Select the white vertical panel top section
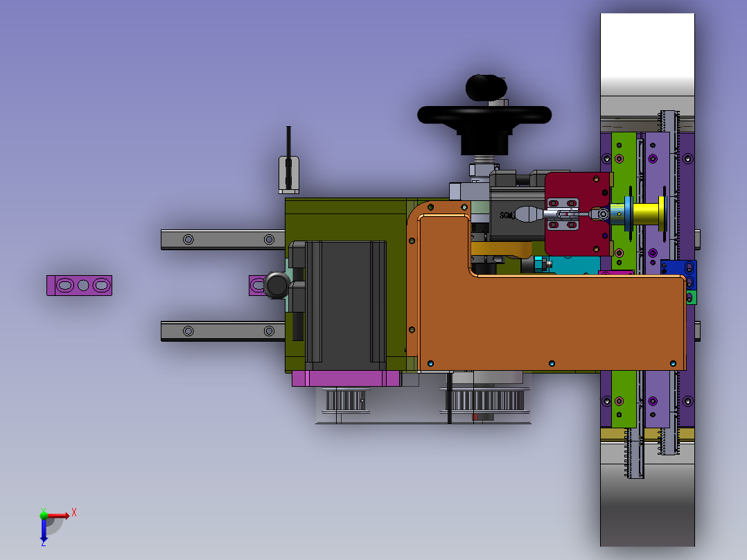The height and width of the screenshot is (560, 747). click(x=647, y=54)
